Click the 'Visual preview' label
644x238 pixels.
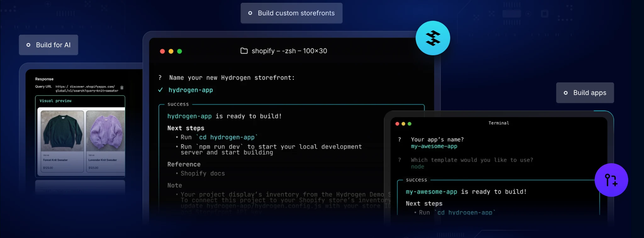click(55, 101)
